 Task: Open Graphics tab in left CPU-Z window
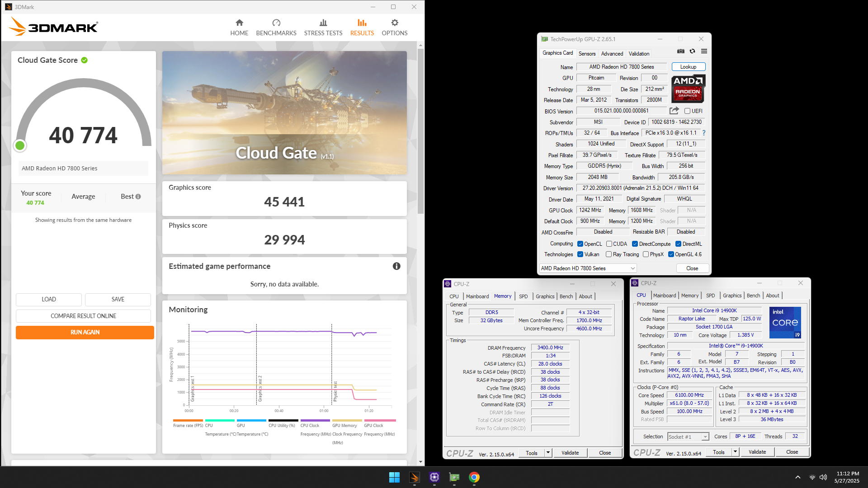545,296
